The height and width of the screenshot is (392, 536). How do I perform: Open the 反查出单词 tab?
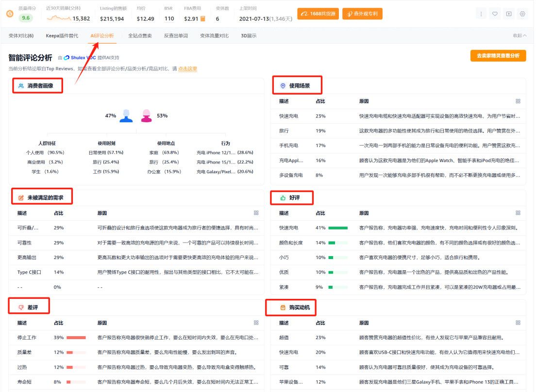click(x=176, y=35)
